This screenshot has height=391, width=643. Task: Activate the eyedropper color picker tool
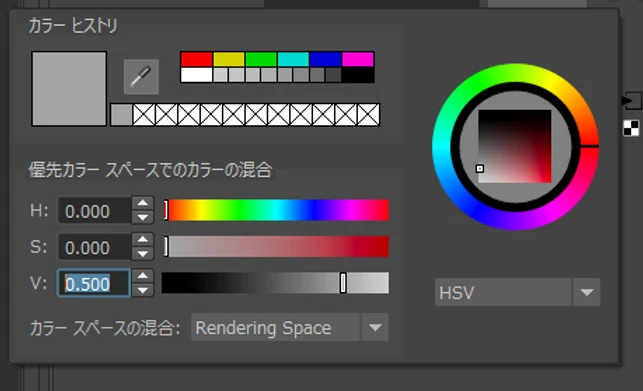tap(141, 77)
